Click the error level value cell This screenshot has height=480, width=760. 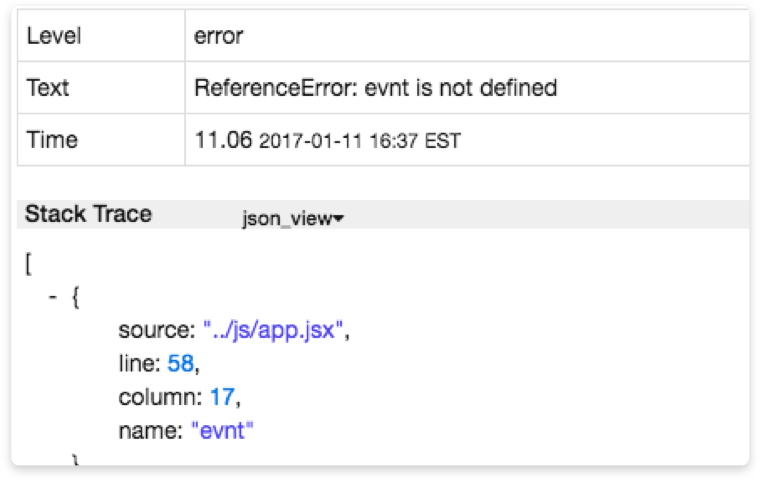tap(219, 36)
